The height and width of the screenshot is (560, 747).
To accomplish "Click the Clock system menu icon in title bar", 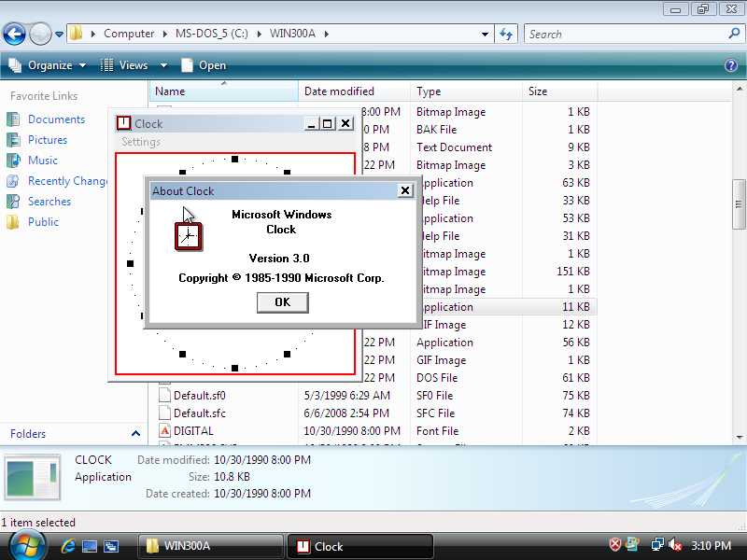I will (x=123, y=123).
